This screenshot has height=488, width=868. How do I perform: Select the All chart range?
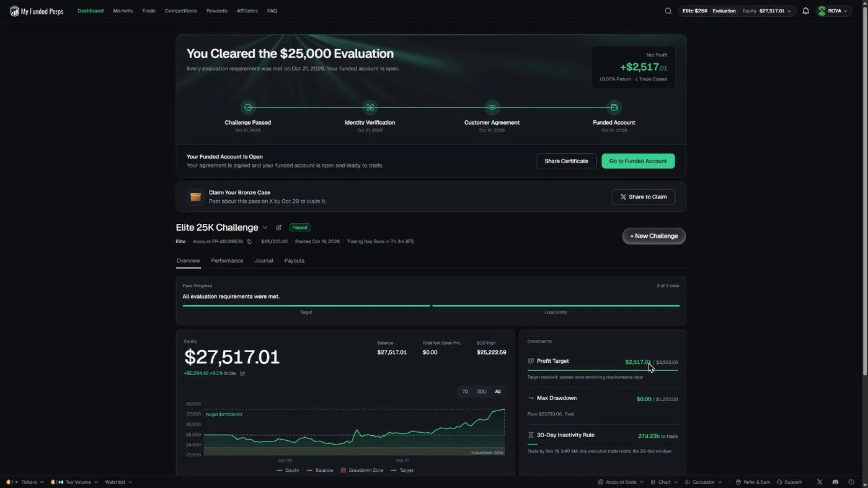(x=498, y=392)
